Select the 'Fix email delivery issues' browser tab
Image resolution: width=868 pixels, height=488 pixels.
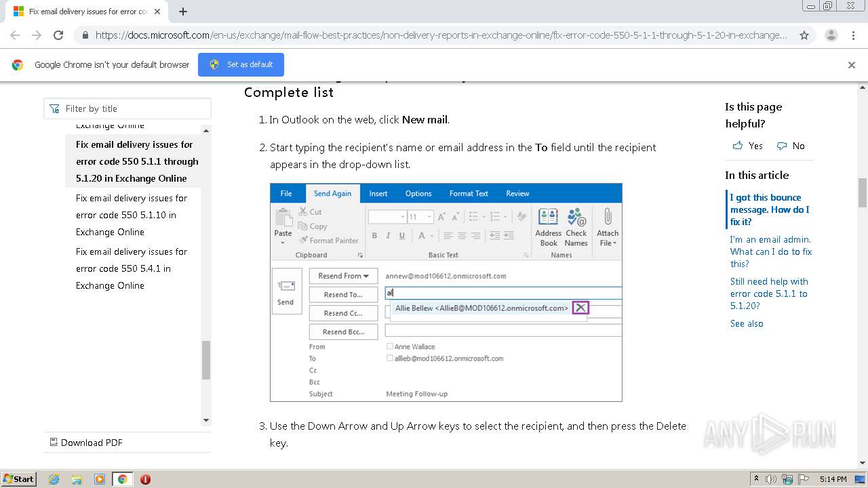(85, 12)
